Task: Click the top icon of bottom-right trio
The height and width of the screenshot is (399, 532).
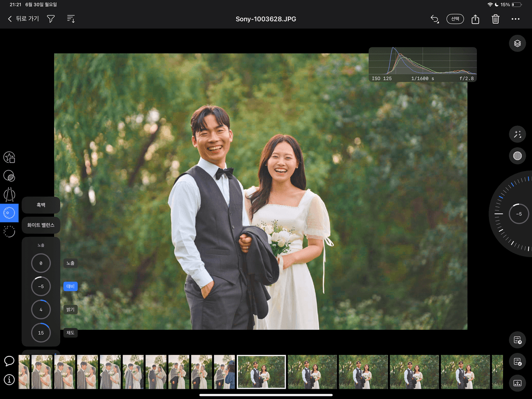Action: click(x=517, y=340)
